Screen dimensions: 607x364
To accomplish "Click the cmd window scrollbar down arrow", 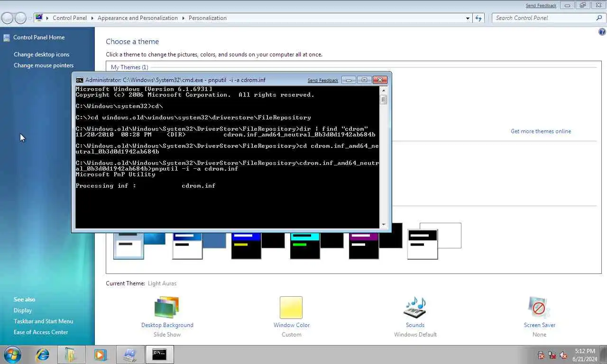I will click(x=384, y=225).
